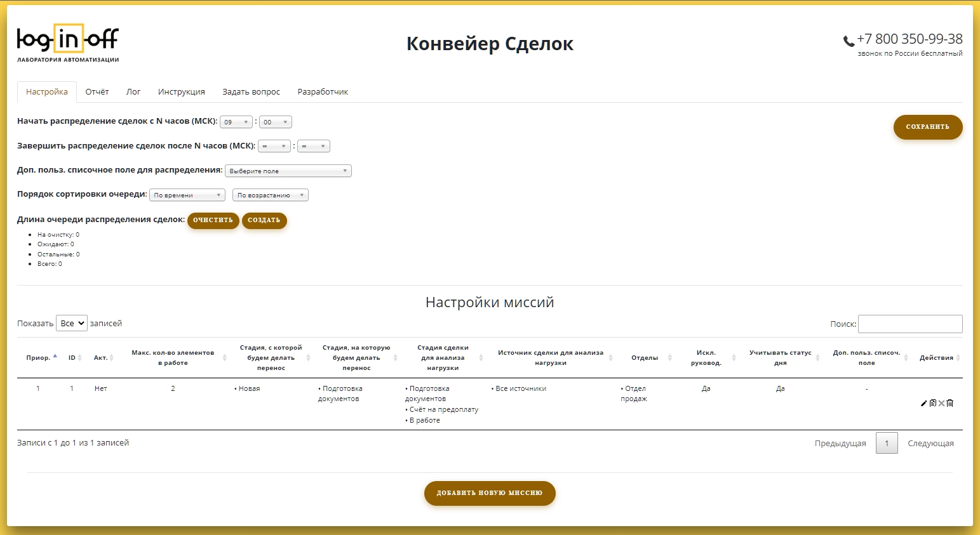Open the start minutes dropdown showing 00
This screenshot has height=535, width=980.
[275, 122]
